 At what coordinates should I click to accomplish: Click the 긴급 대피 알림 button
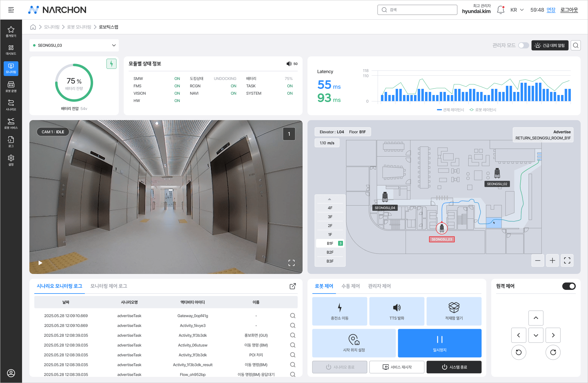[x=550, y=45]
